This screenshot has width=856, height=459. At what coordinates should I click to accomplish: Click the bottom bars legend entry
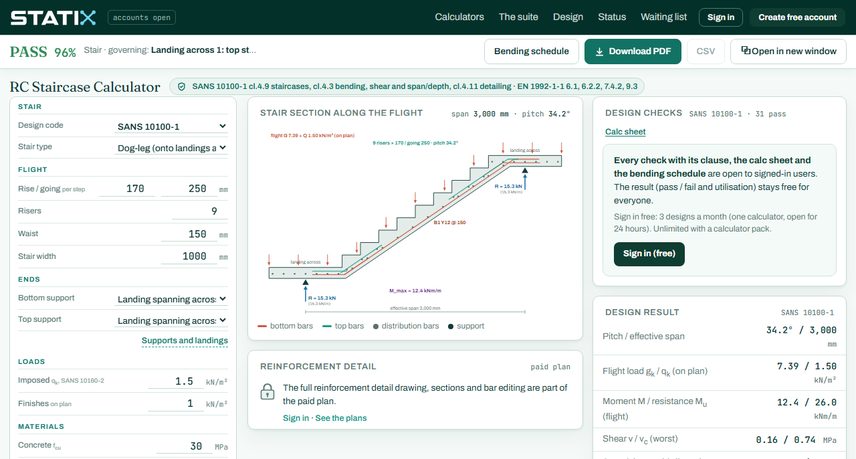pos(286,326)
